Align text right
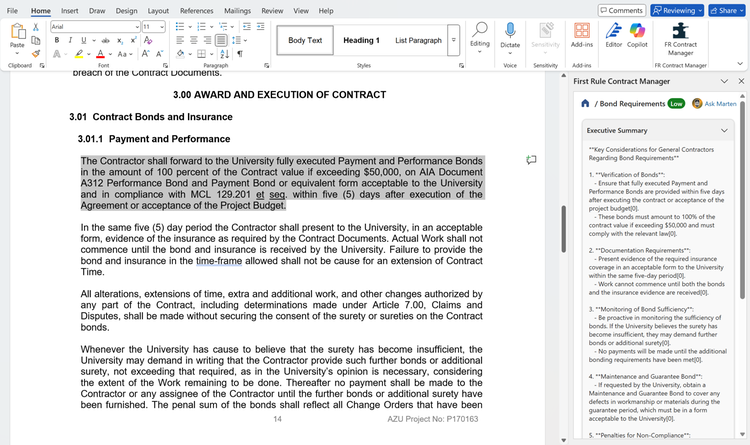The image size is (750, 445). click(207, 41)
